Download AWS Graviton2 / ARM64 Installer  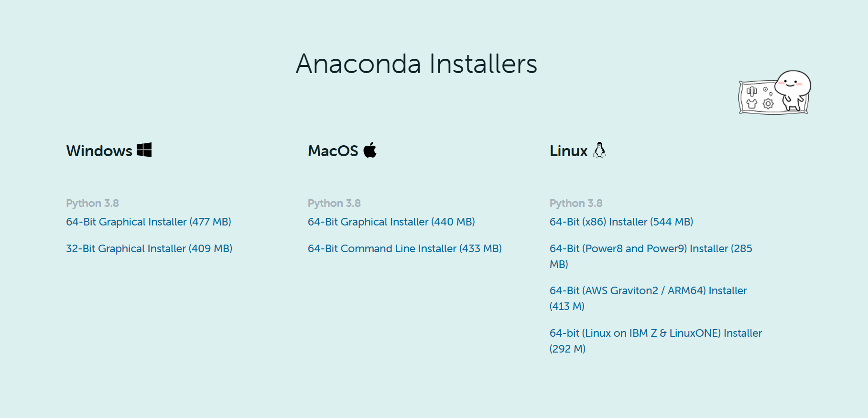coord(648,298)
